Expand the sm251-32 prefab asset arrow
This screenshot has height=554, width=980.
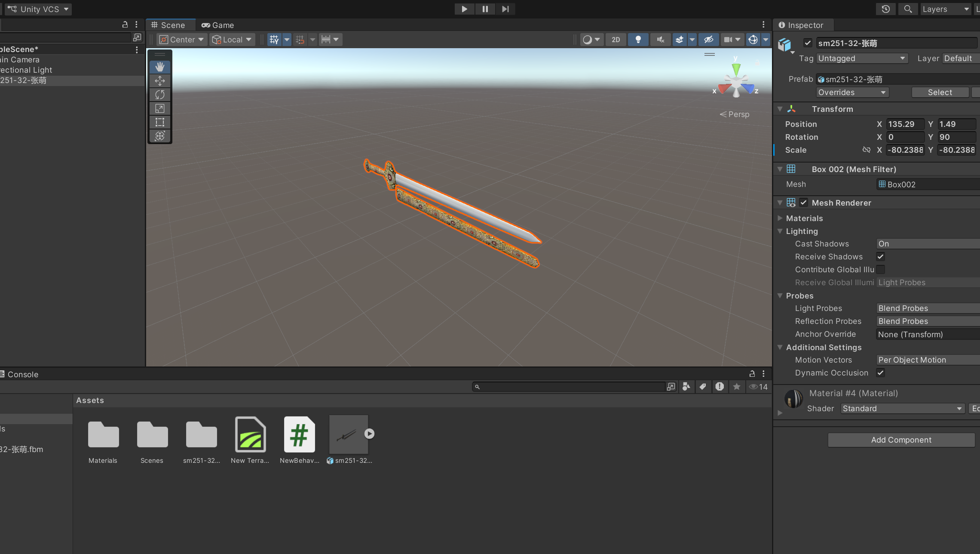[x=369, y=434]
